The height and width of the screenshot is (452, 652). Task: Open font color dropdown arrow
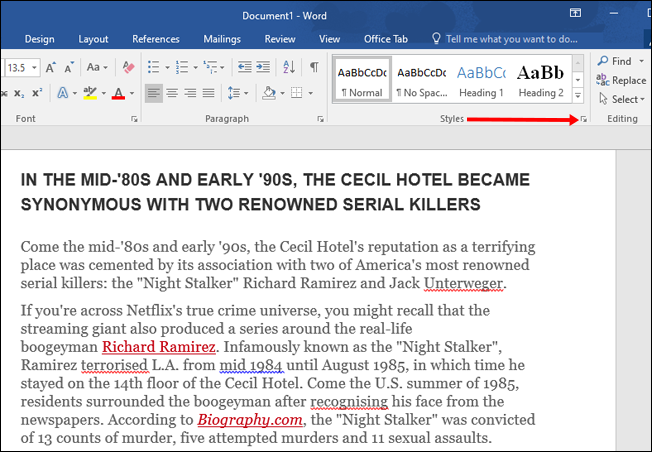(x=132, y=94)
